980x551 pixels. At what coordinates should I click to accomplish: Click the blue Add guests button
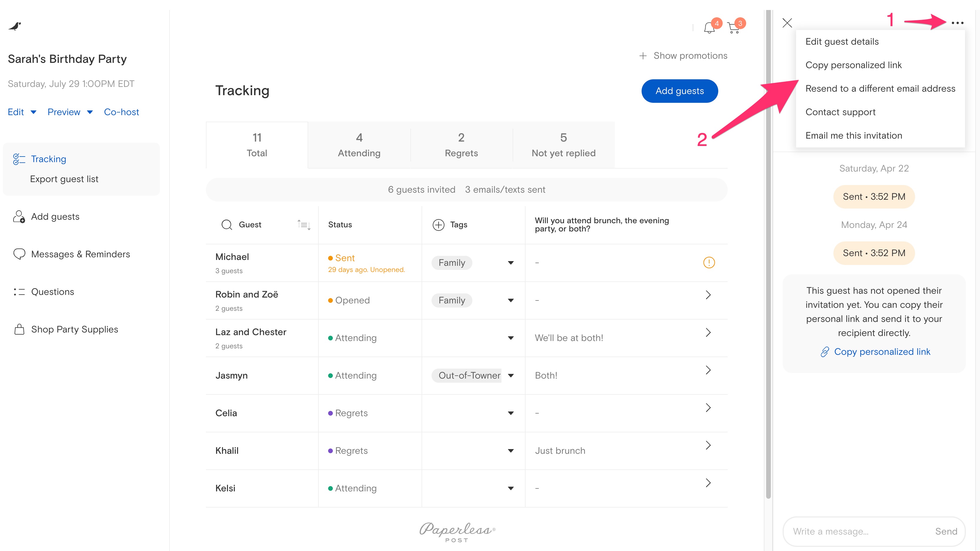click(x=679, y=91)
